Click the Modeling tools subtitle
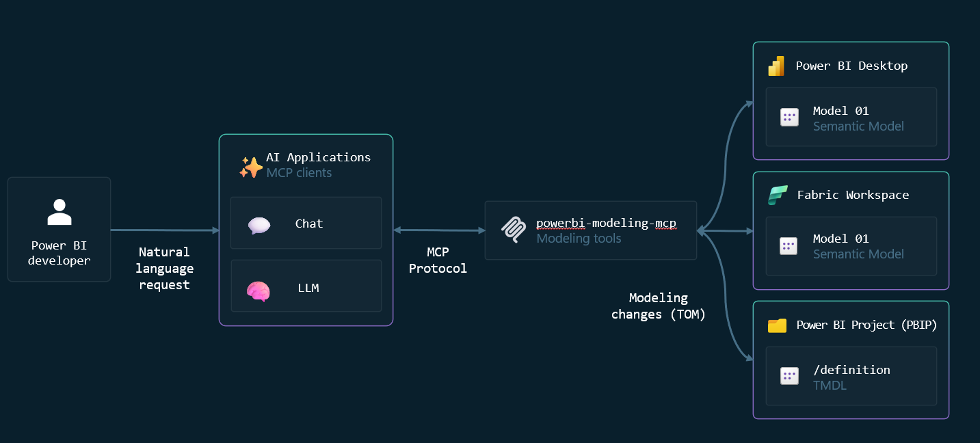Screen dimensions: 980x443 579,239
